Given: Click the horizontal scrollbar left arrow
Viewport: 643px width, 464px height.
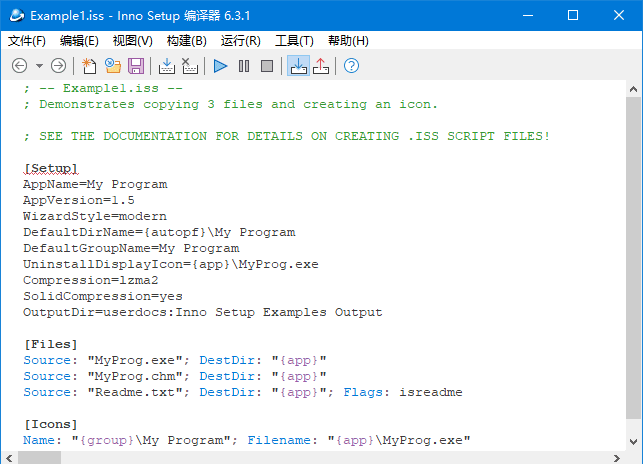Looking at the screenshot, I should point(9,458).
